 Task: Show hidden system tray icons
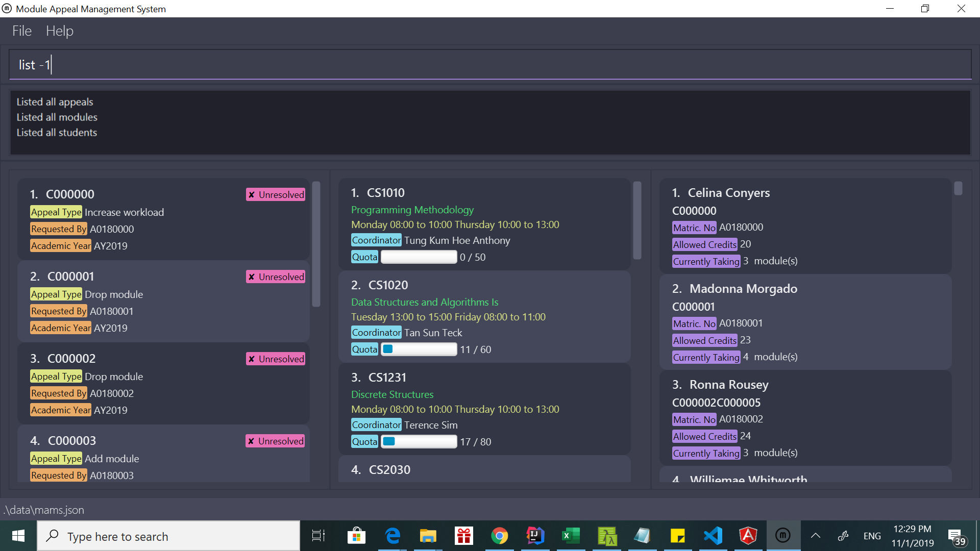816,536
